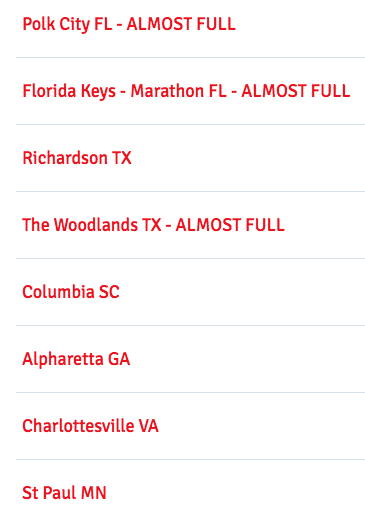Viewport: 365px width, 518px height.
Task: Click ALMOST FULL label after Marathon FL
Action: click(x=296, y=91)
